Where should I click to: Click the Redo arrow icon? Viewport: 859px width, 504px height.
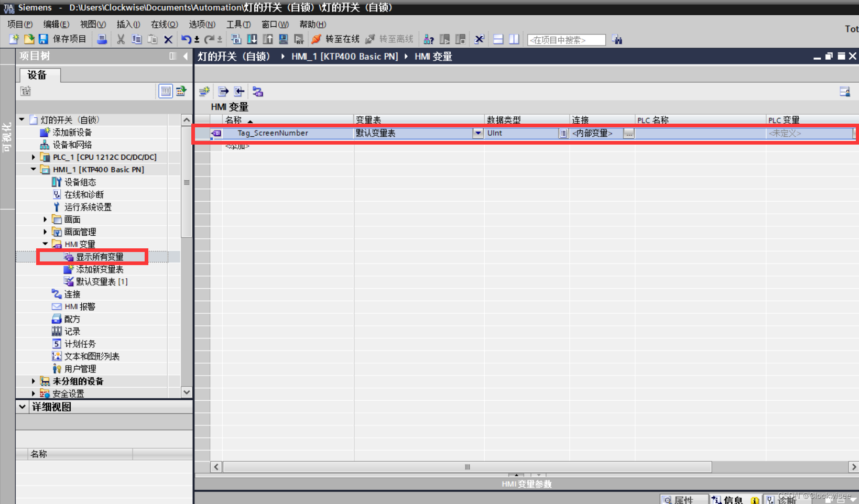209,39
